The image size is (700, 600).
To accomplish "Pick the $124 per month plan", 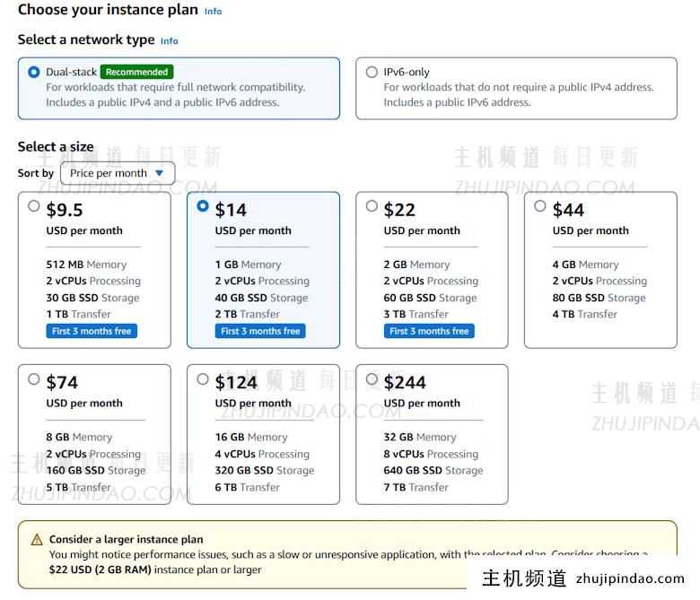I will pos(203,379).
